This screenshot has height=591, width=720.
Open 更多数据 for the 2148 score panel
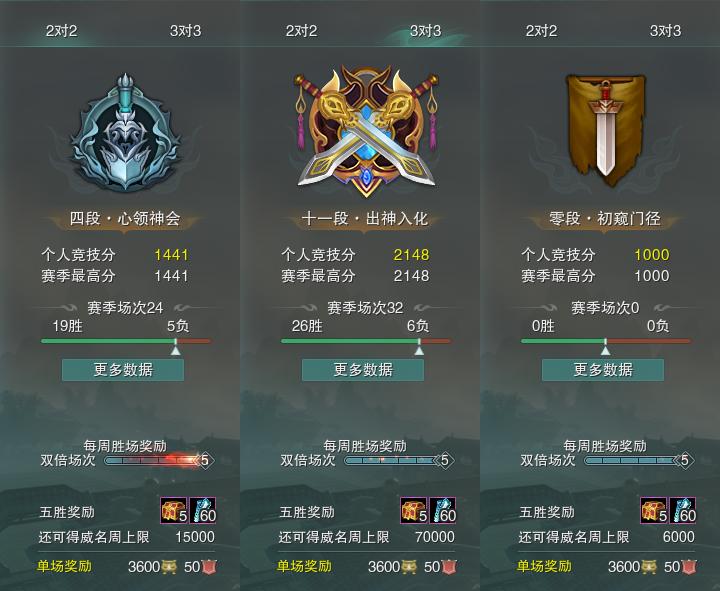(x=363, y=370)
